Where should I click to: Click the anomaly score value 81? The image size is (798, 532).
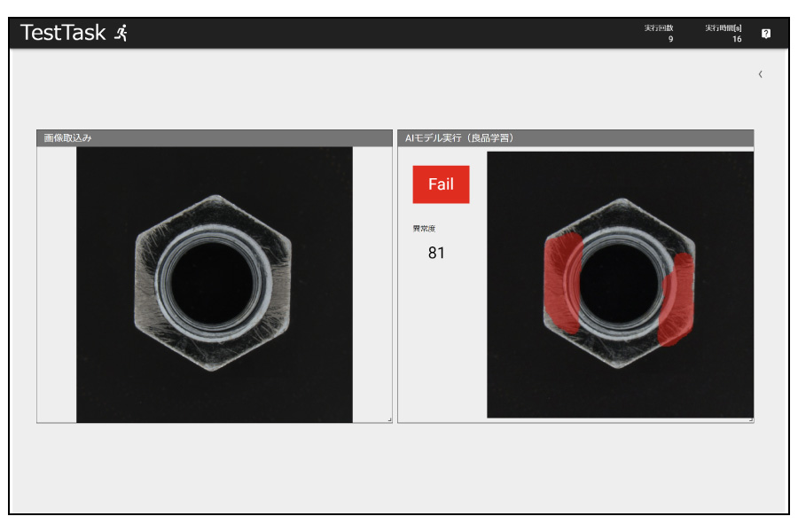click(436, 253)
